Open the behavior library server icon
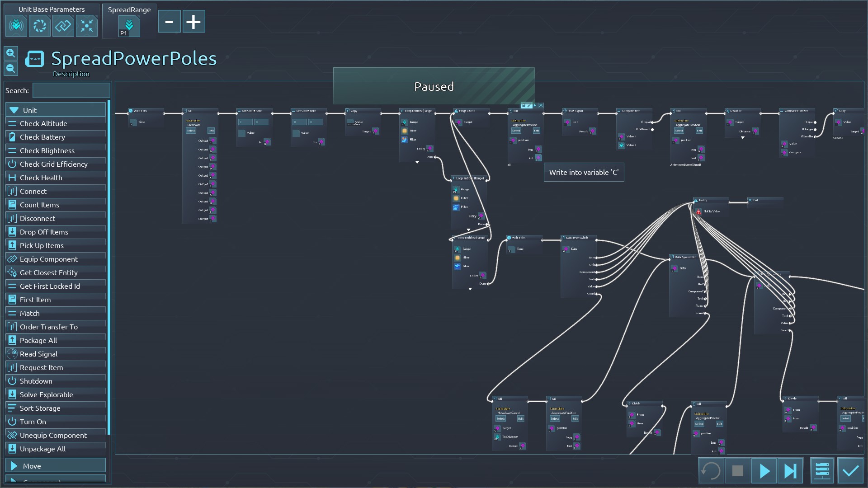 (821, 471)
